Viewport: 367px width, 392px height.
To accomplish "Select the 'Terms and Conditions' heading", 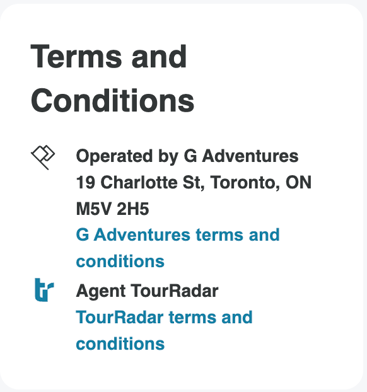I will (112, 78).
